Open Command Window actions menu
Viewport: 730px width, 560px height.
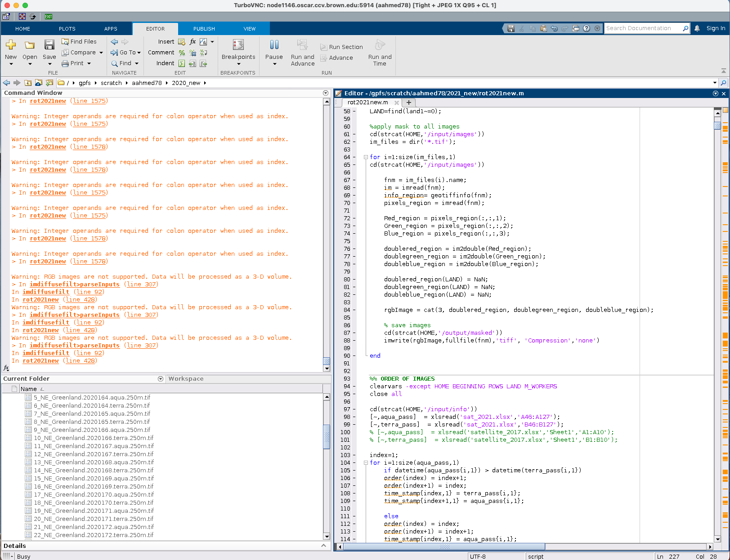[326, 93]
